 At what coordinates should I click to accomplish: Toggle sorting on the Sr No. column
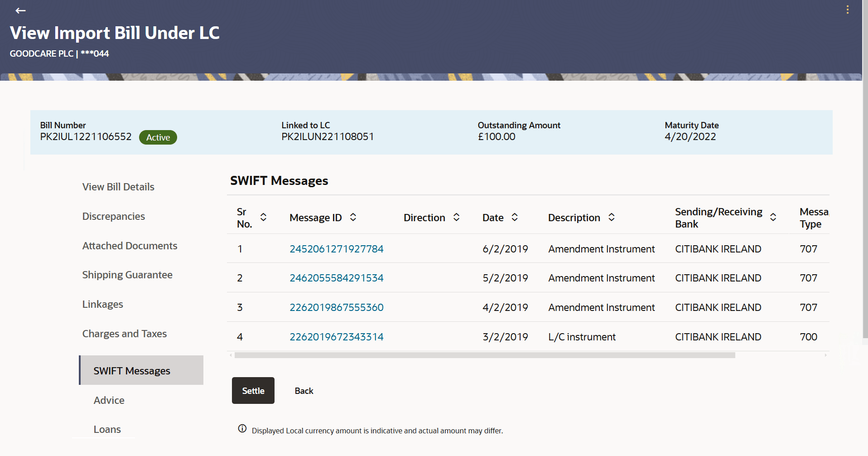tap(263, 217)
